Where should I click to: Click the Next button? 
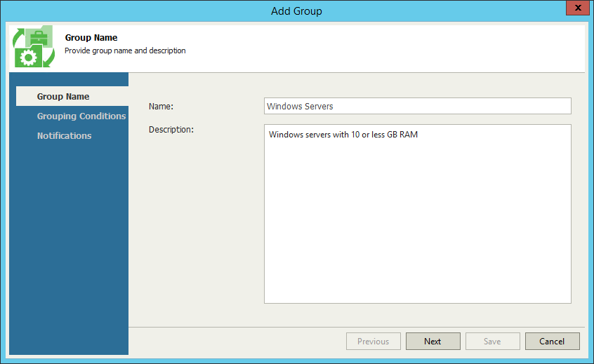433,342
